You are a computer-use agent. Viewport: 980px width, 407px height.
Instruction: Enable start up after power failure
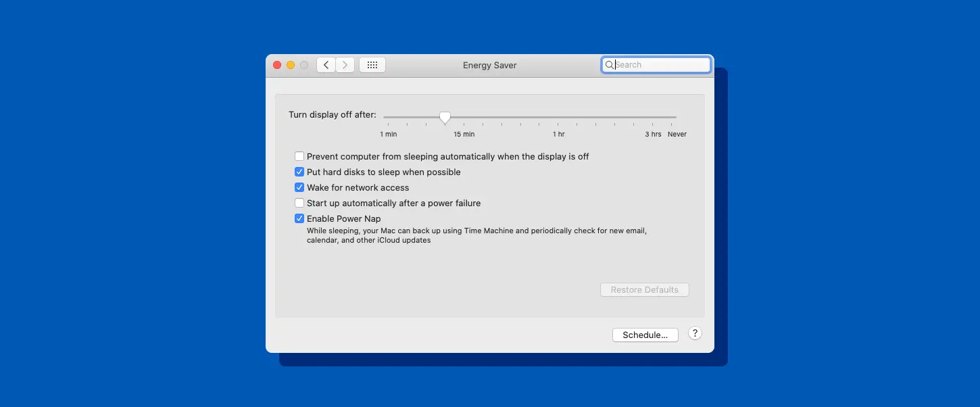299,203
